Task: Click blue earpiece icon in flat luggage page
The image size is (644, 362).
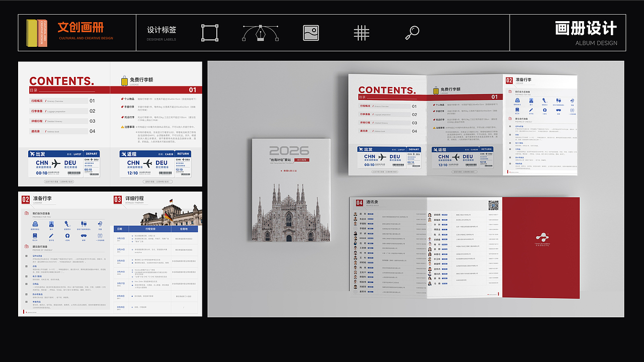Action: tap(100, 224)
